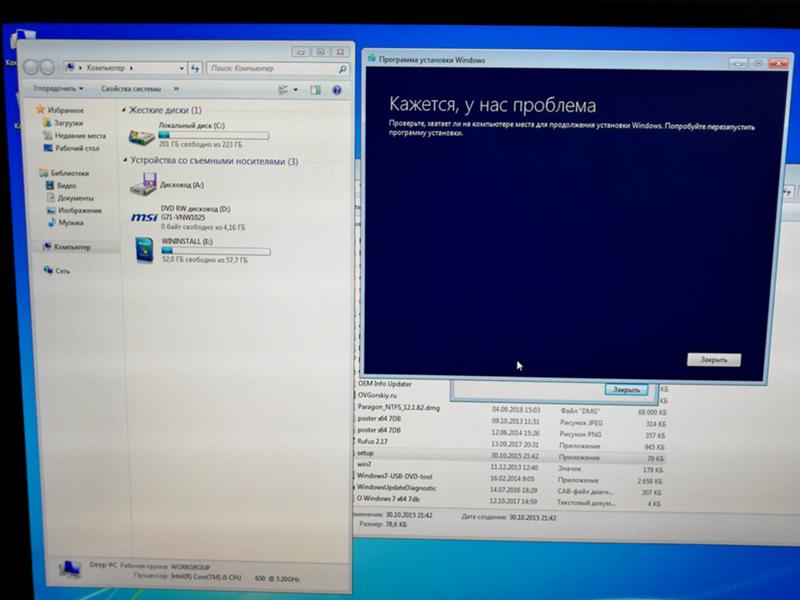Expand the Компьютер breadcrumb arrow
This screenshot has width=800, height=600.
[132, 68]
